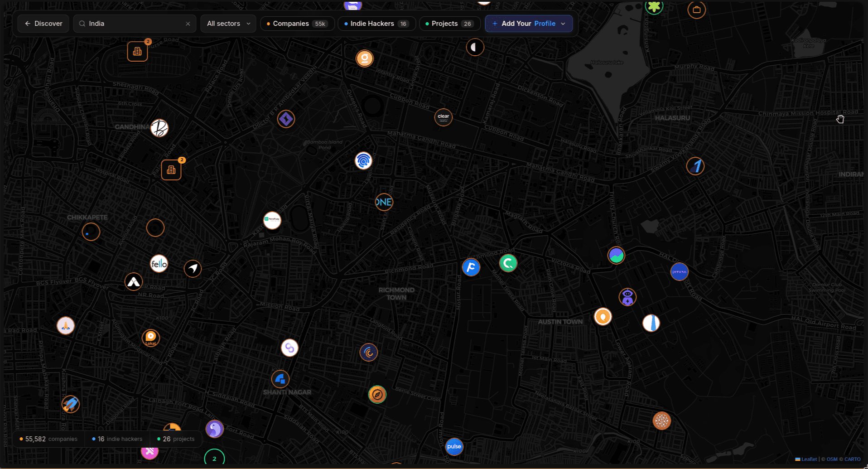Select the 16 indie hackers counter
868x469 pixels.
[117, 439]
